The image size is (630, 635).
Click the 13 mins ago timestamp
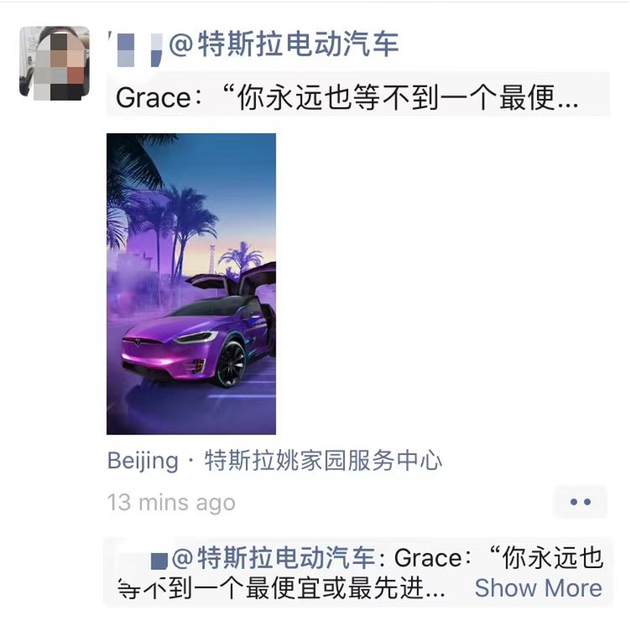click(x=171, y=503)
